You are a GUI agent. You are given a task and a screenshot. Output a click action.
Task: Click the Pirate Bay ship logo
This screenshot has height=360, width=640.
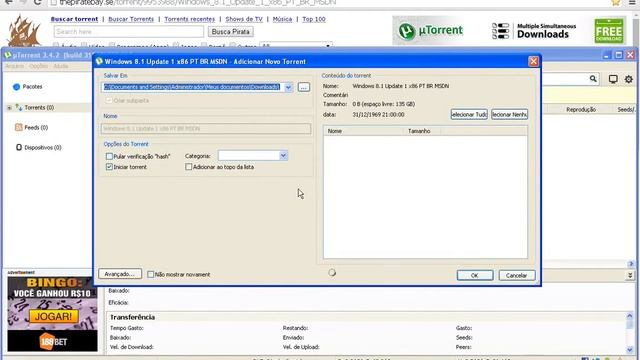(24, 31)
